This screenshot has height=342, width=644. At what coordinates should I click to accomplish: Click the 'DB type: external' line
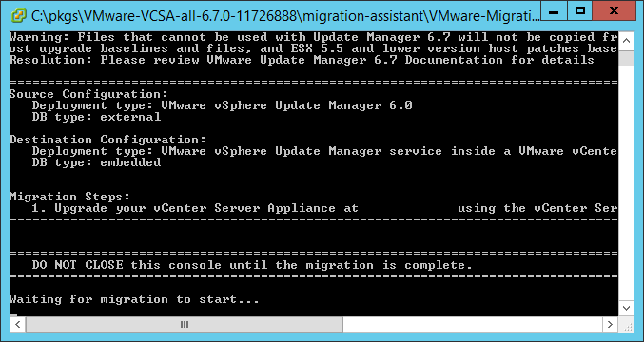click(x=96, y=117)
